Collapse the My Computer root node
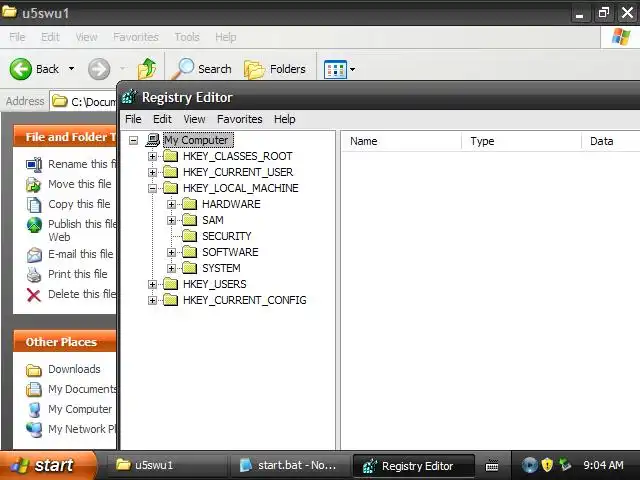Image resolution: width=640 pixels, height=480 pixels. [133, 140]
